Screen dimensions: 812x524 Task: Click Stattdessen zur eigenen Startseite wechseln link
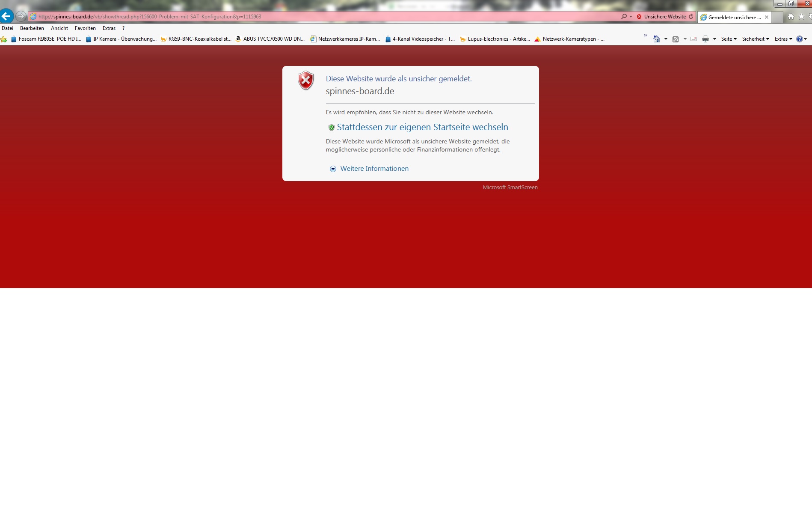422,127
